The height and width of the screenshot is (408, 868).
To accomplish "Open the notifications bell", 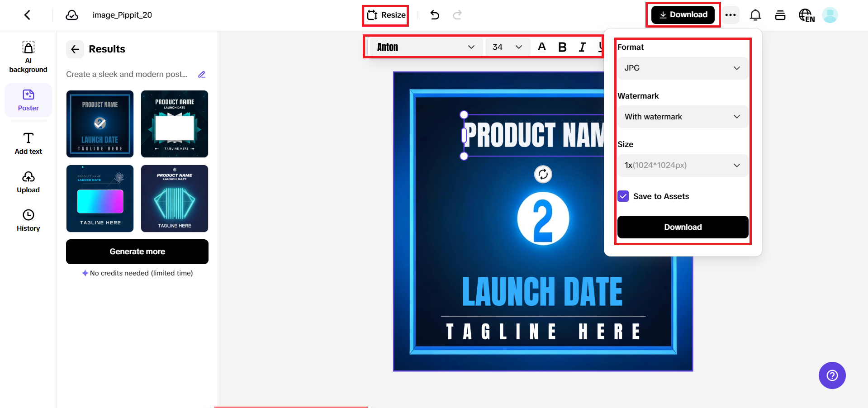I will (755, 14).
